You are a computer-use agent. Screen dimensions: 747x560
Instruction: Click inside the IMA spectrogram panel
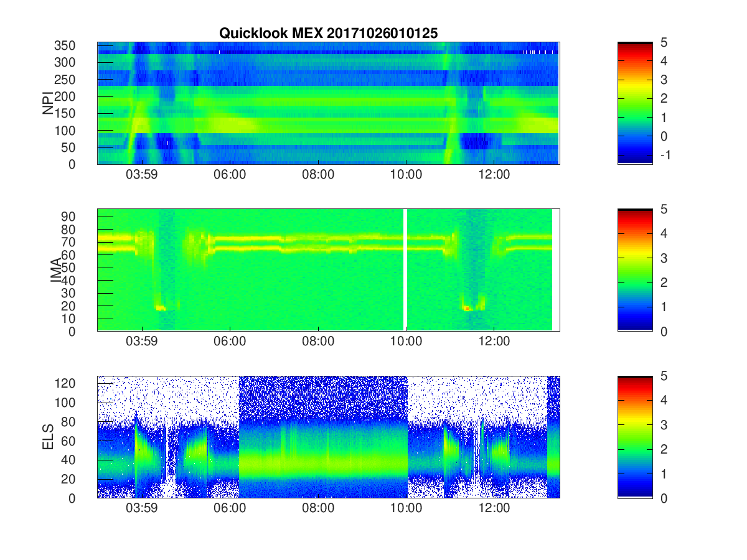tap(328, 270)
